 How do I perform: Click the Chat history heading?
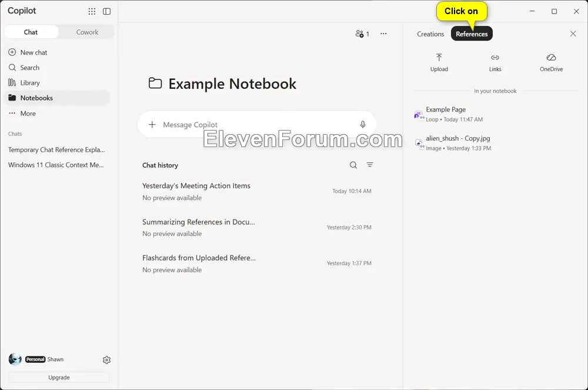160,165
